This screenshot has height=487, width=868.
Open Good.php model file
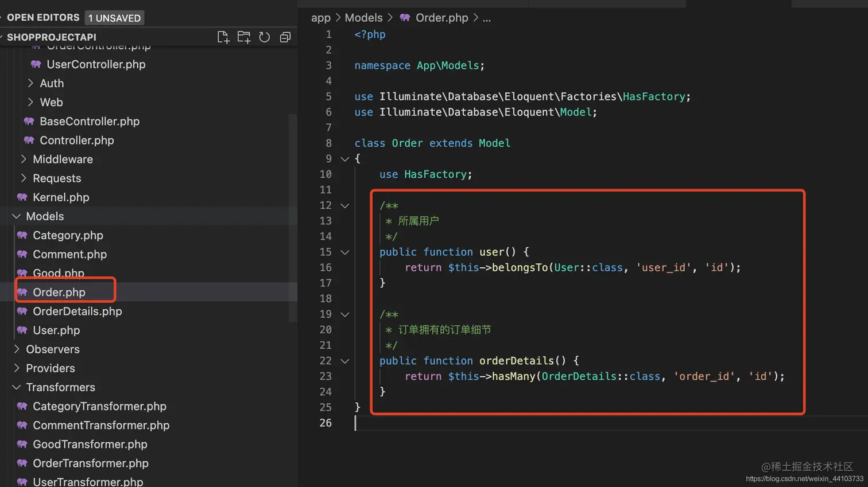click(x=59, y=273)
